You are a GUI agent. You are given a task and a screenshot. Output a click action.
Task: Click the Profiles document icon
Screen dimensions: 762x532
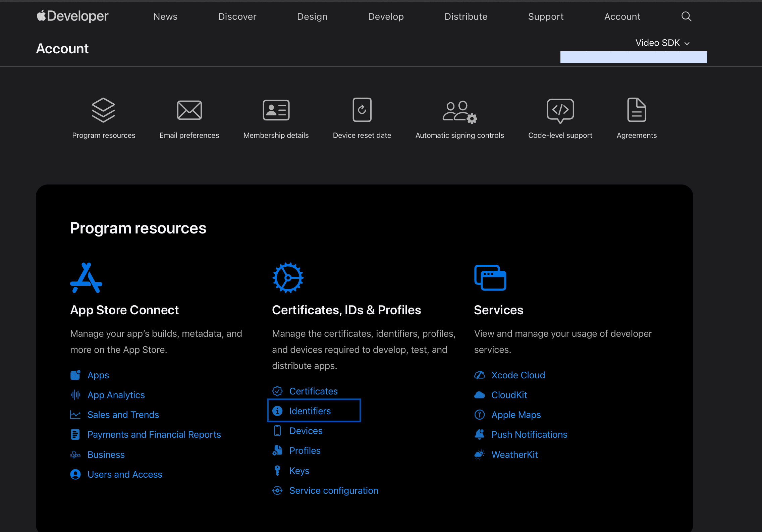tap(277, 450)
